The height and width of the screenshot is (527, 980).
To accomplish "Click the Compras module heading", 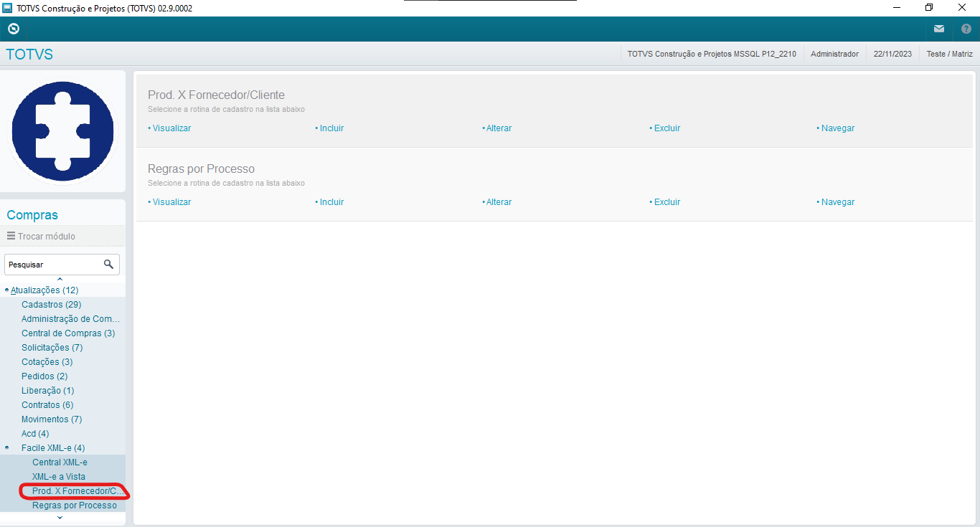I will point(32,215).
